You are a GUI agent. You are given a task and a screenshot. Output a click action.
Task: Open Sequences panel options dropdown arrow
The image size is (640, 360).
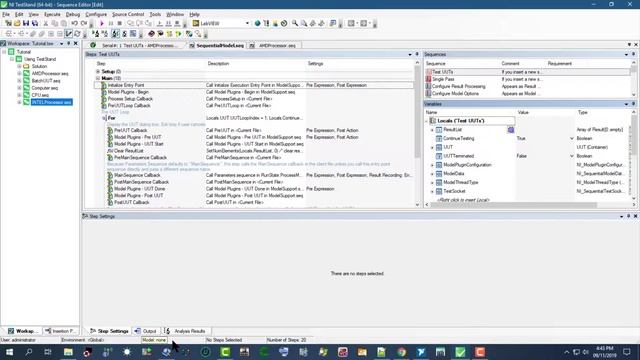pos(626,54)
